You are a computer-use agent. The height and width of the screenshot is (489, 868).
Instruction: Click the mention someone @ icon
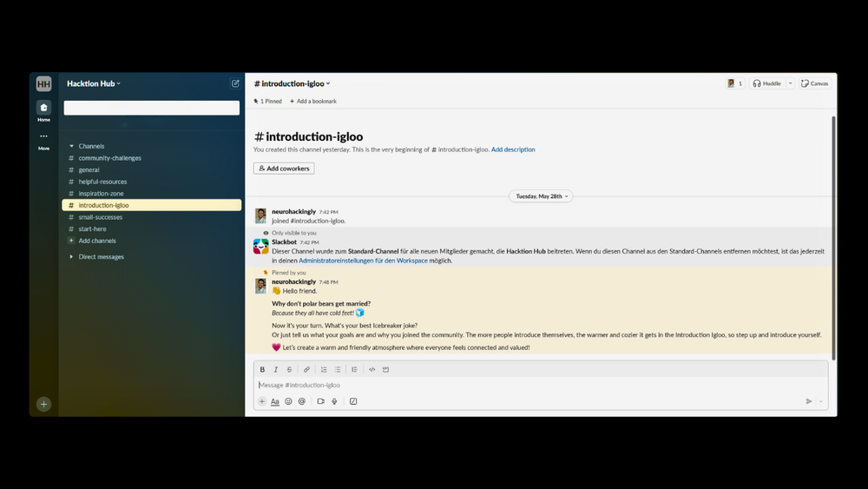pyautogui.click(x=302, y=401)
